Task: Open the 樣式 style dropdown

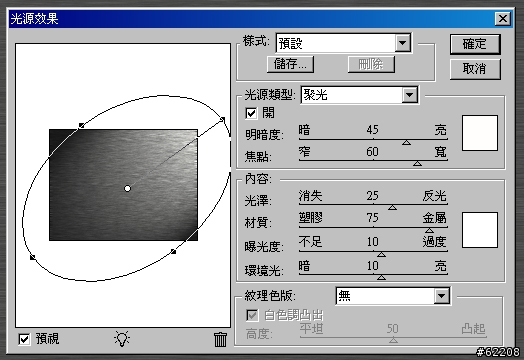Action: click(403, 43)
